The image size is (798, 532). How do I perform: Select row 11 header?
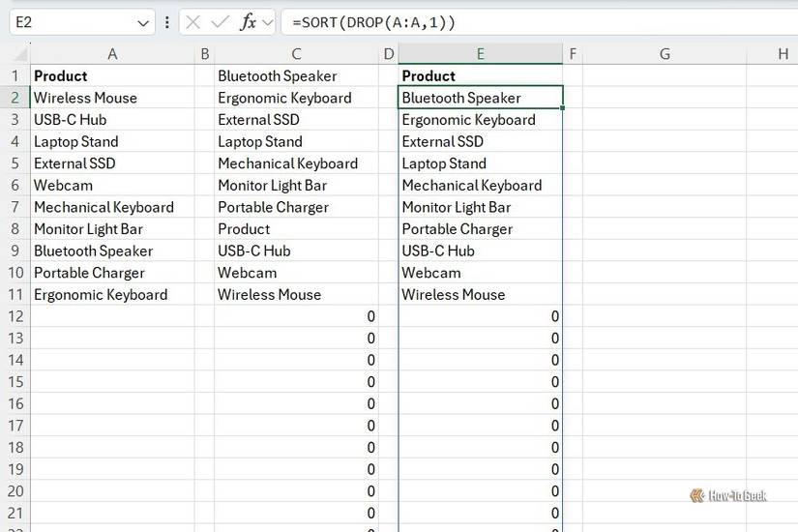(15, 295)
